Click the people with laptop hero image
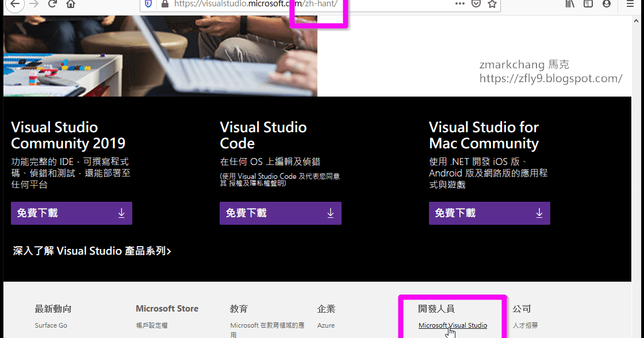Screen dimensions: 644x338 click(x=160, y=56)
